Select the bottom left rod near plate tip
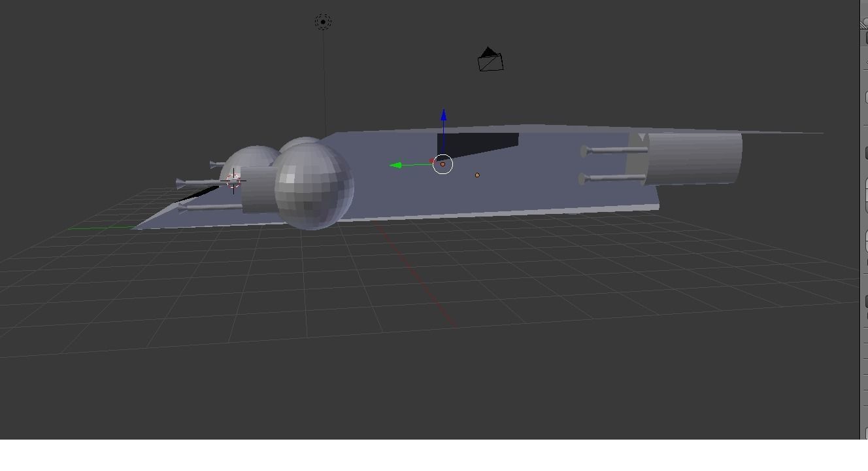This screenshot has height=471, width=868. point(210,207)
